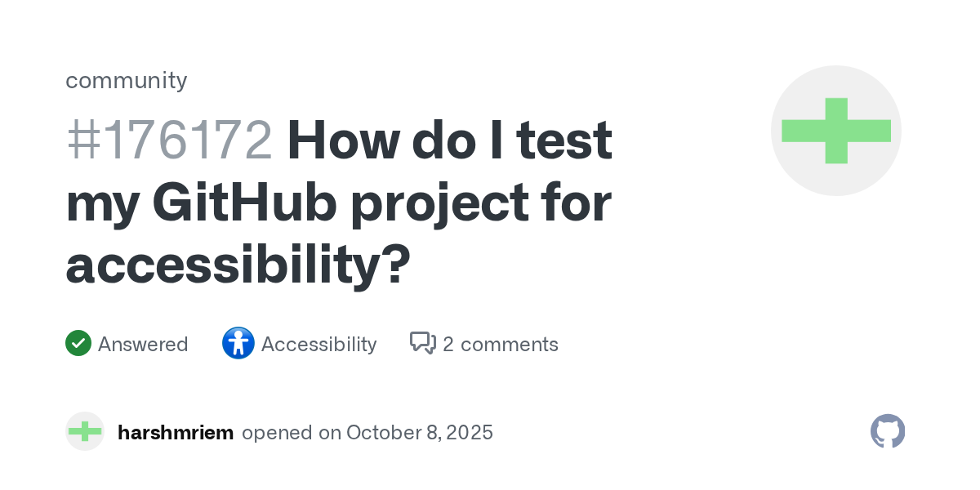Image resolution: width=980 pixels, height=490 pixels.
Task: Click the blue Accessibility category icon
Action: click(238, 344)
